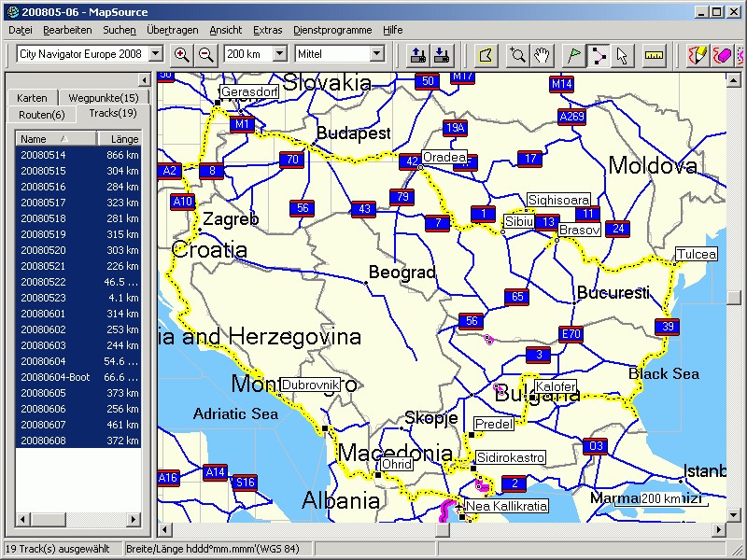Click the map scroll up arrow
Image resolution: width=747 pixels, height=560 pixels.
click(734, 80)
